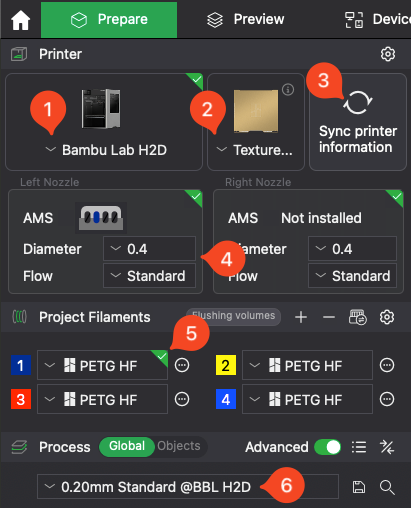Open the right nozzle Flow dropdown
This screenshot has width=411, height=508.
click(x=352, y=276)
